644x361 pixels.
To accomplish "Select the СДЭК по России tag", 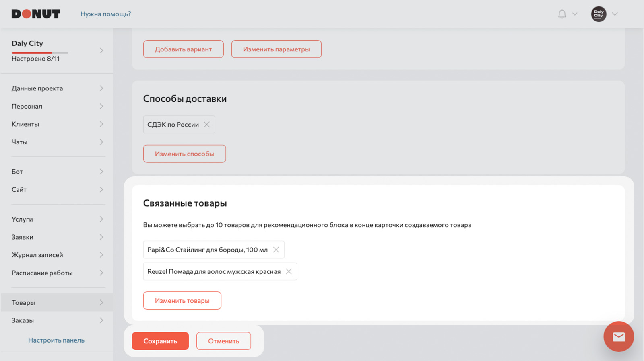I will tap(179, 125).
